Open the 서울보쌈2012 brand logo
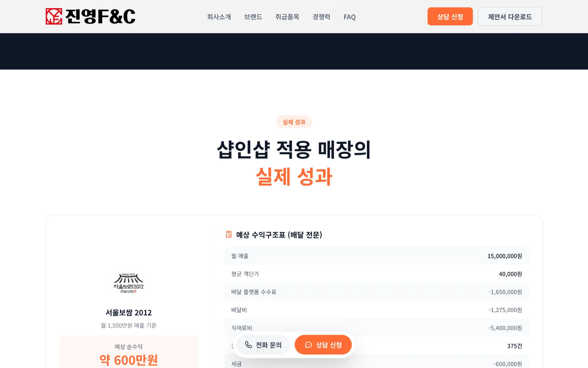Image resolution: width=588 pixels, height=368 pixels. pos(129,283)
